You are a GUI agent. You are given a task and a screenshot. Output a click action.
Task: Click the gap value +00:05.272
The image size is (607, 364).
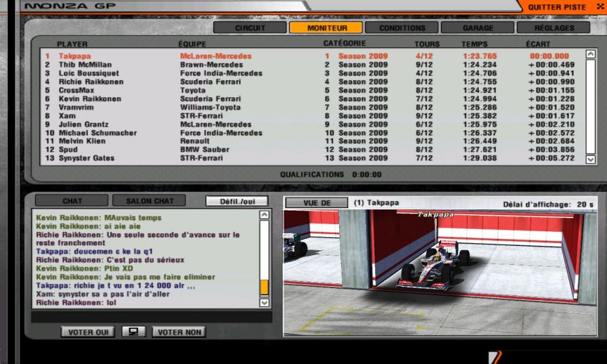tap(552, 158)
